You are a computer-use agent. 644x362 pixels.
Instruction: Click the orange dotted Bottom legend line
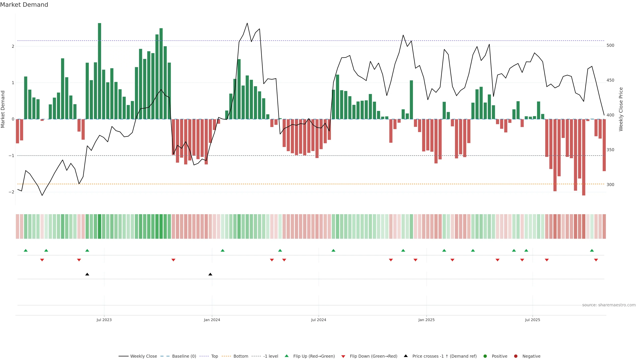(226, 356)
